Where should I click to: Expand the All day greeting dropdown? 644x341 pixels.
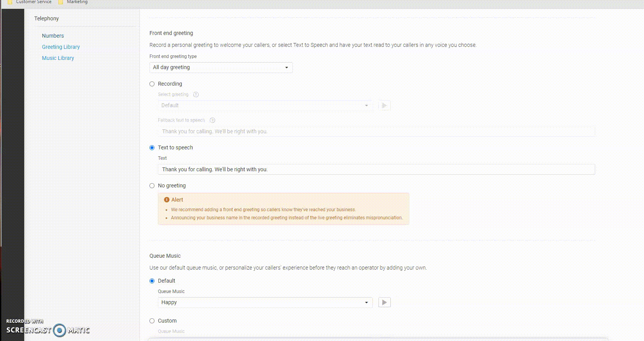click(221, 68)
